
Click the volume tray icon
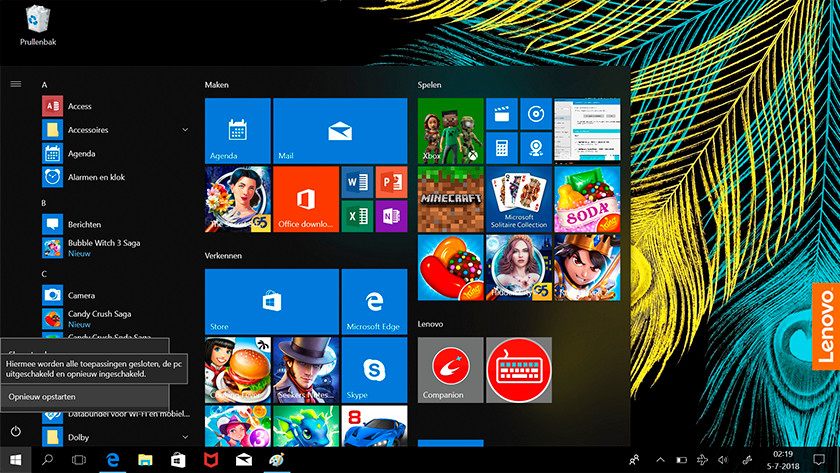point(723,460)
